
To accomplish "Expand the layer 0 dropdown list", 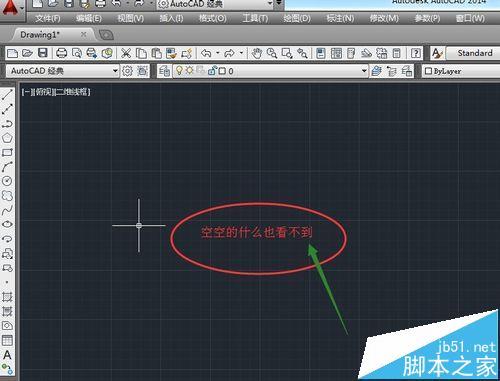I will 364,71.
